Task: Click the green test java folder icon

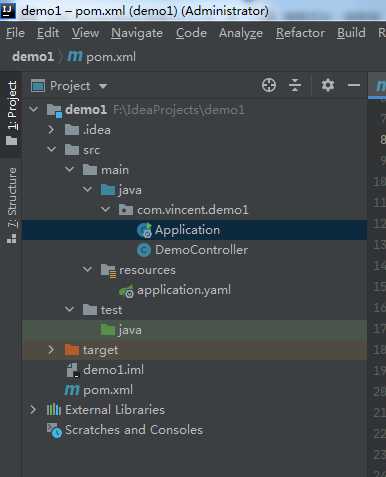Action: pyautogui.click(x=108, y=330)
